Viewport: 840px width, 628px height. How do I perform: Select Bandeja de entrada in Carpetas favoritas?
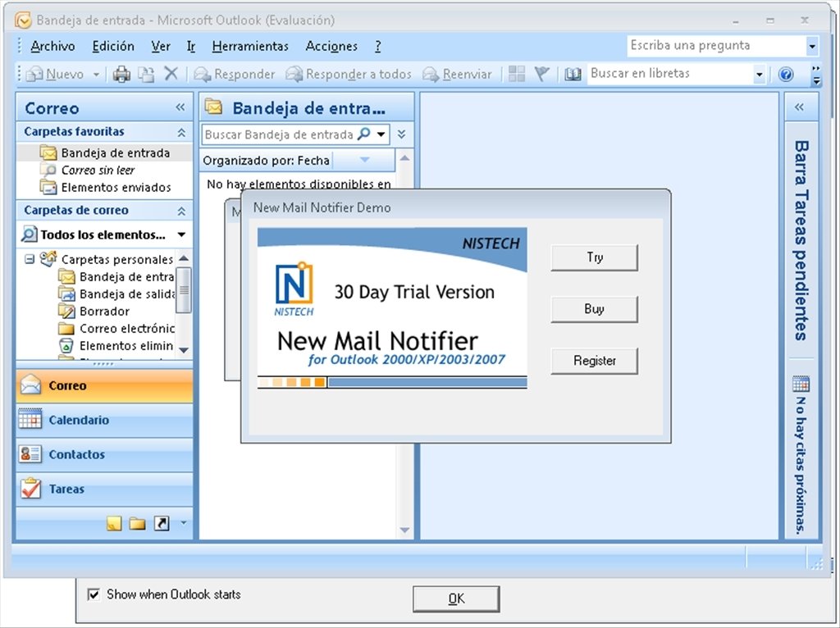[x=104, y=153]
